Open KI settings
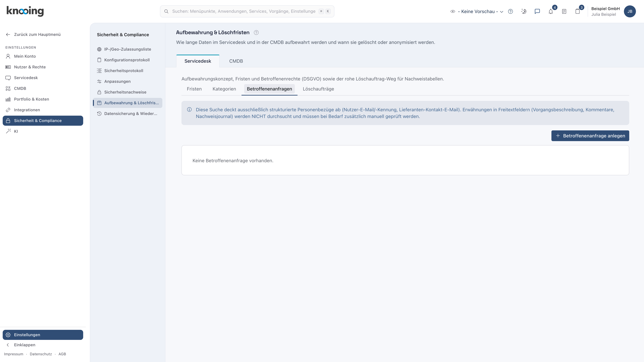This screenshot has height=362, width=644. click(x=43, y=131)
